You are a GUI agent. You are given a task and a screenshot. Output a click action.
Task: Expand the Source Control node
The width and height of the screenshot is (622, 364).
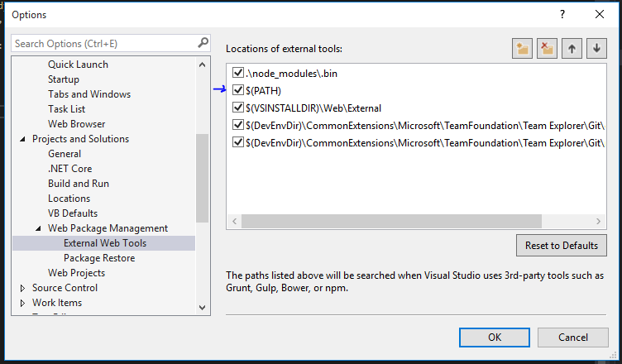[x=22, y=288]
